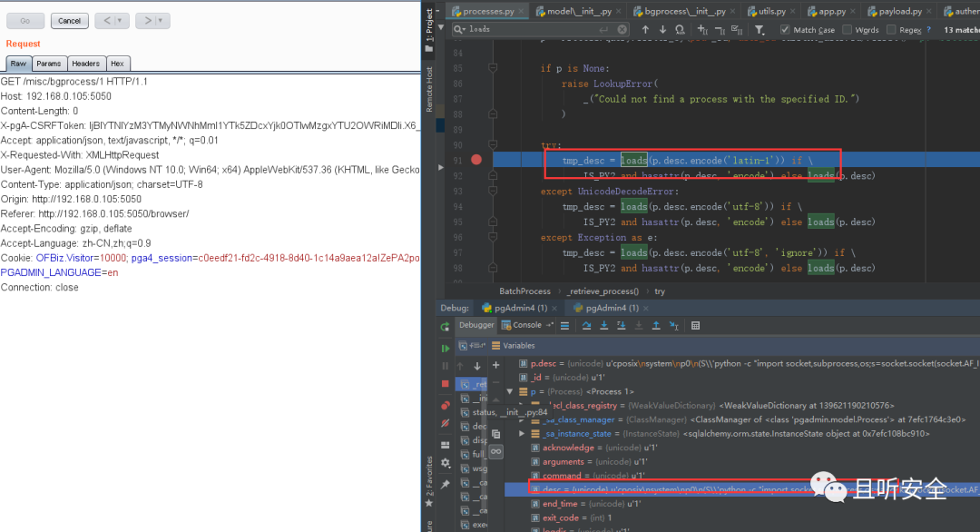Click the Step Into My Code icon
Image resolution: width=980 pixels, height=532 pixels.
[622, 325]
